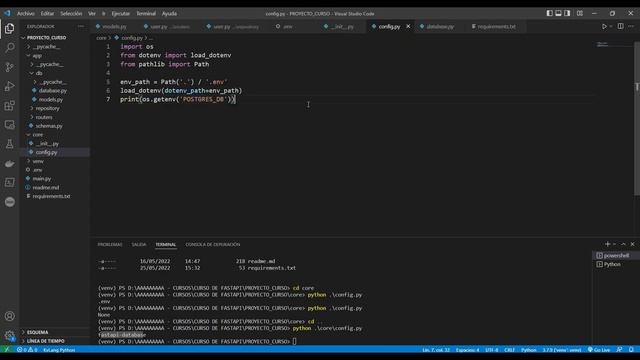
Task: Open the Archivo menu
Action: [26, 13]
